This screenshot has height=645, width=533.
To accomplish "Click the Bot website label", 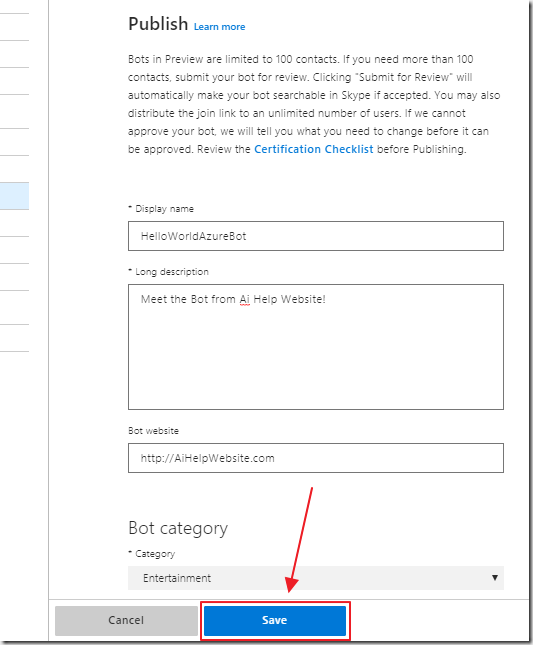I will 153,431.
